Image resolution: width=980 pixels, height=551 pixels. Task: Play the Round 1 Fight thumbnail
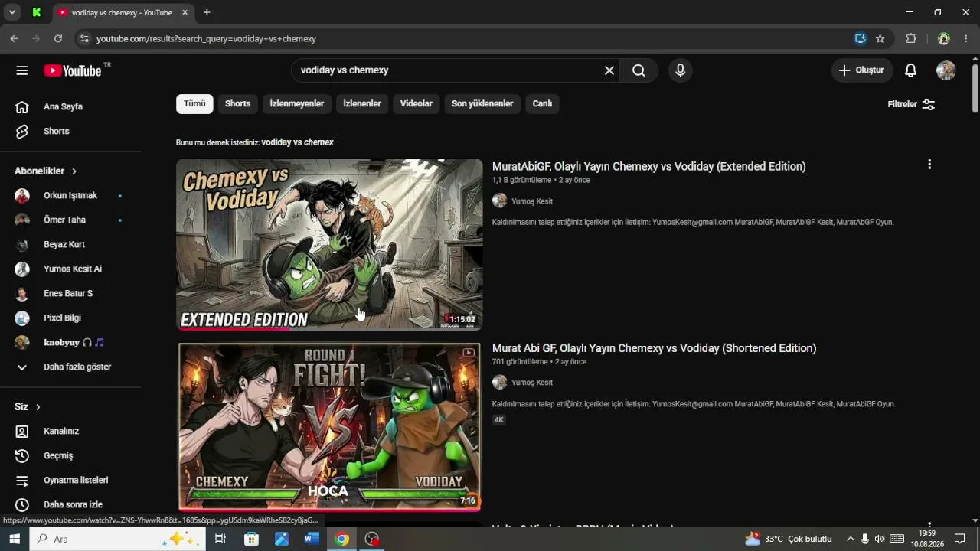[x=329, y=426]
